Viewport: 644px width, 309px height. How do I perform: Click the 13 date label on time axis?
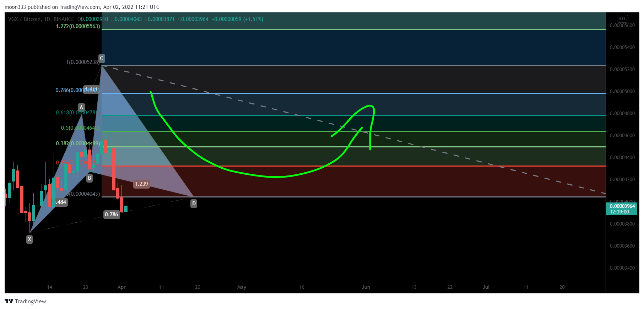pos(414,287)
